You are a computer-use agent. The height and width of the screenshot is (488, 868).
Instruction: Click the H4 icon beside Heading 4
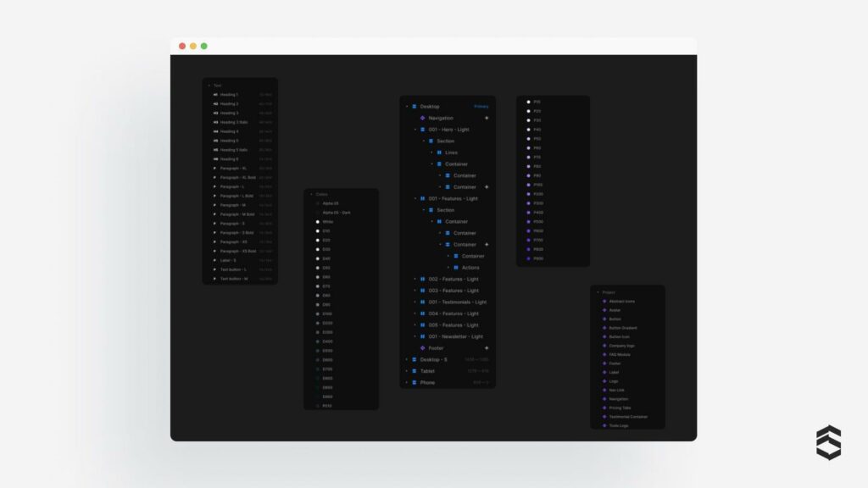click(215, 131)
